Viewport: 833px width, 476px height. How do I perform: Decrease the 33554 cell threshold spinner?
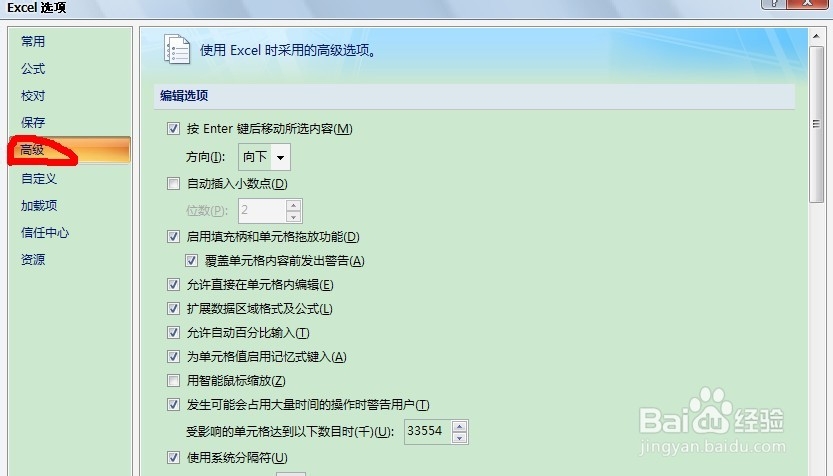pyautogui.click(x=460, y=438)
